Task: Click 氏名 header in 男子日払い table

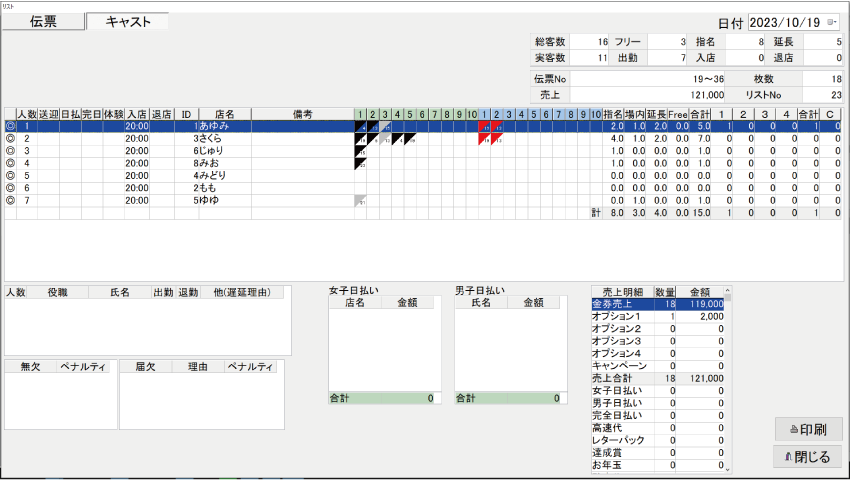Action: [481, 303]
